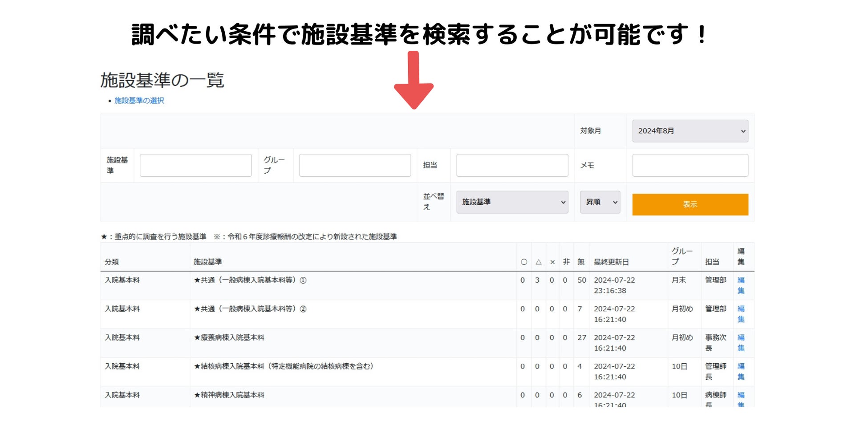
Task: Click the 非 column header
Action: (x=566, y=262)
